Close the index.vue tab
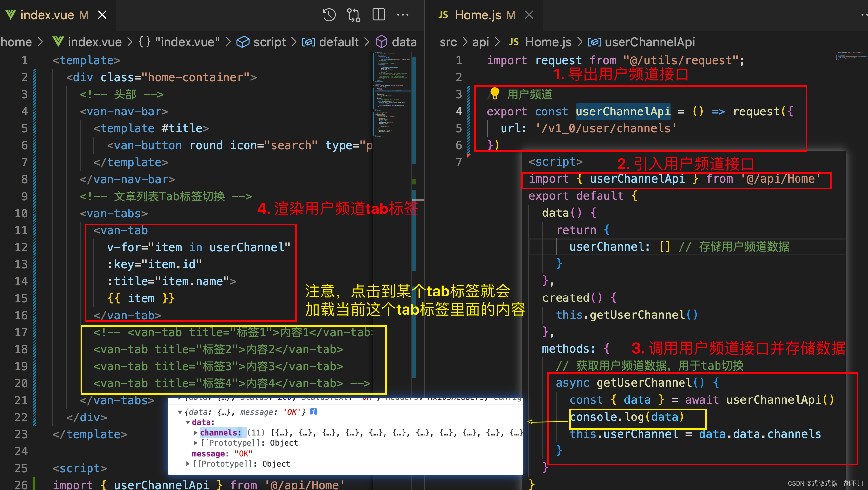This screenshot has width=868, height=490. pyautogui.click(x=102, y=15)
